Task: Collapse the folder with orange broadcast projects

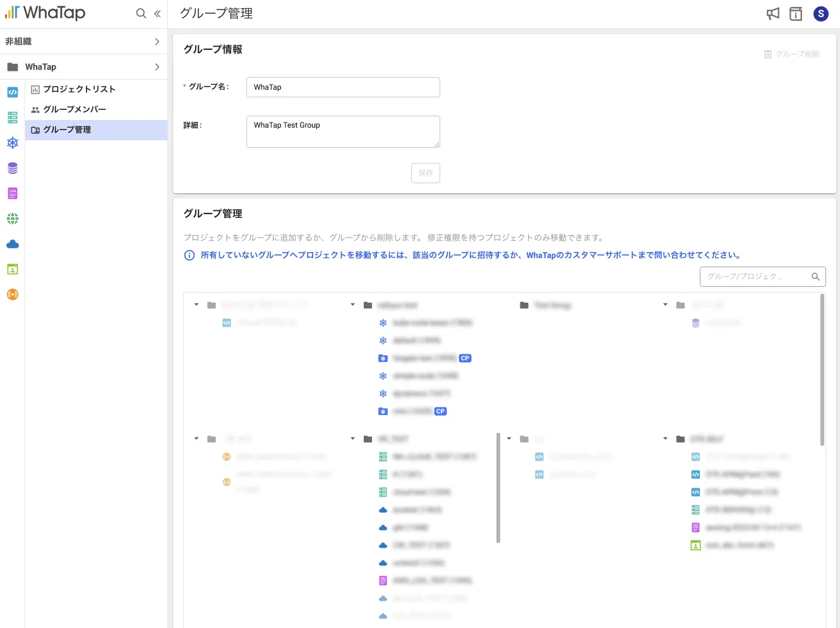Action: (x=196, y=438)
